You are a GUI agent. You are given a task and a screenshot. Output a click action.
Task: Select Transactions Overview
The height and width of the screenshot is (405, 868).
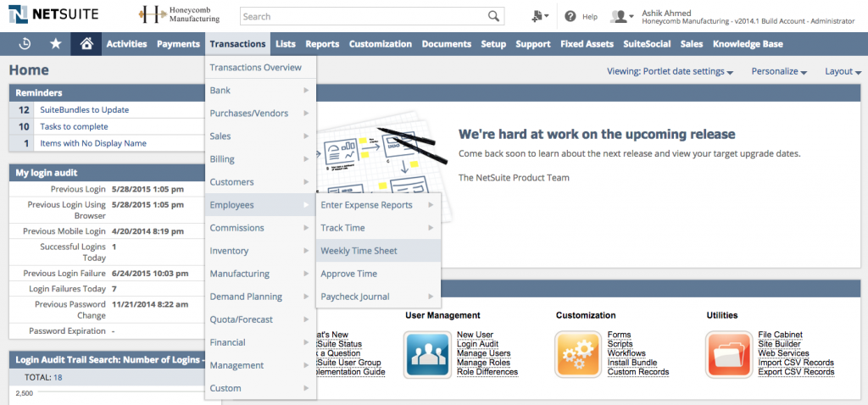pyautogui.click(x=261, y=68)
